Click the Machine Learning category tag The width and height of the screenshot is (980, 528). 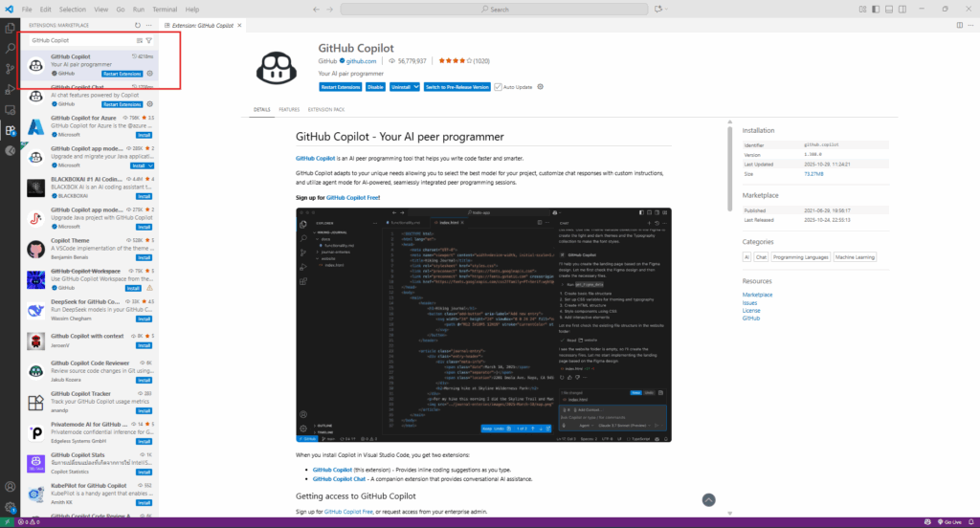coord(855,256)
